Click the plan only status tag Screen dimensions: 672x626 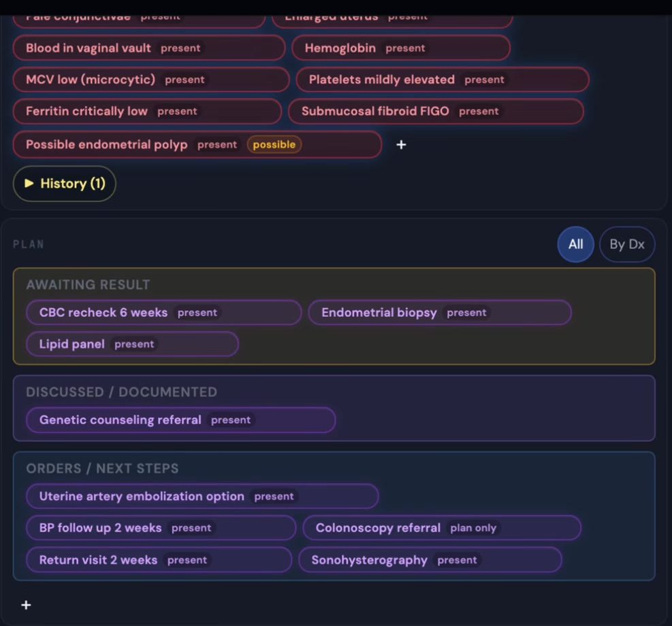[473, 528]
